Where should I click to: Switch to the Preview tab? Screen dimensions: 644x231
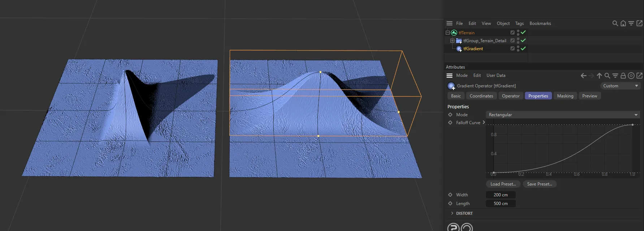coord(589,96)
